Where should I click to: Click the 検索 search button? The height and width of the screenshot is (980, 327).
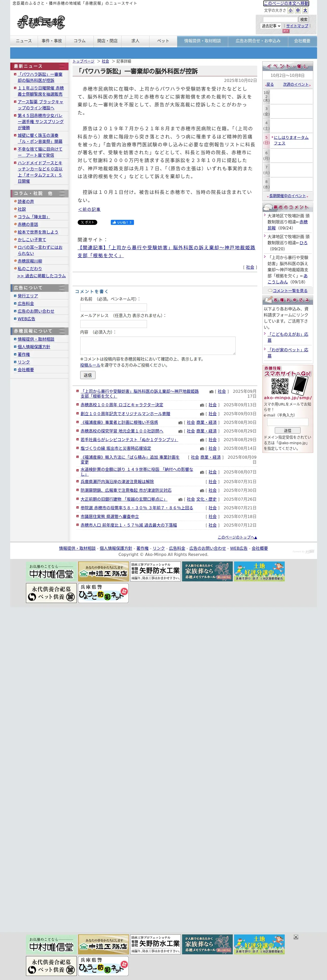304,19
